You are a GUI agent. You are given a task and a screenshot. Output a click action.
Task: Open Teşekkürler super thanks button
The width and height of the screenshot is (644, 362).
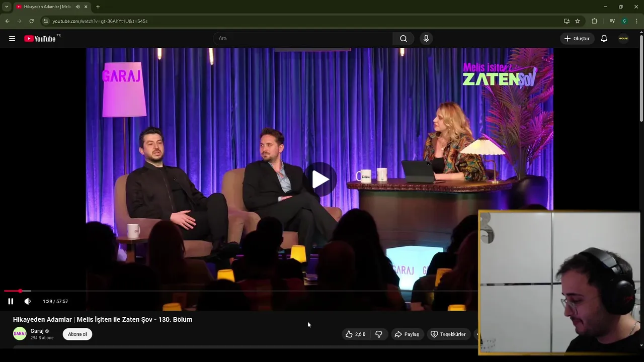(x=448, y=334)
